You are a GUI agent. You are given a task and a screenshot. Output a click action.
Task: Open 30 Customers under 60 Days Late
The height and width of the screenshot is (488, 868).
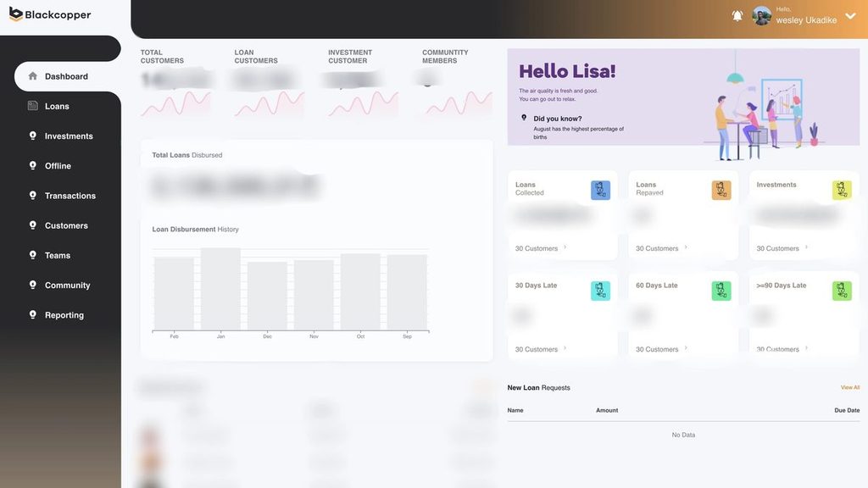[x=657, y=349]
